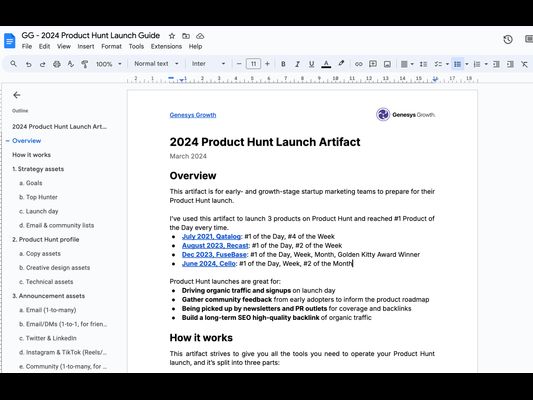Viewport: 533px width, 400px height.
Task: Add a comment from the toolbar
Action: (x=373, y=64)
